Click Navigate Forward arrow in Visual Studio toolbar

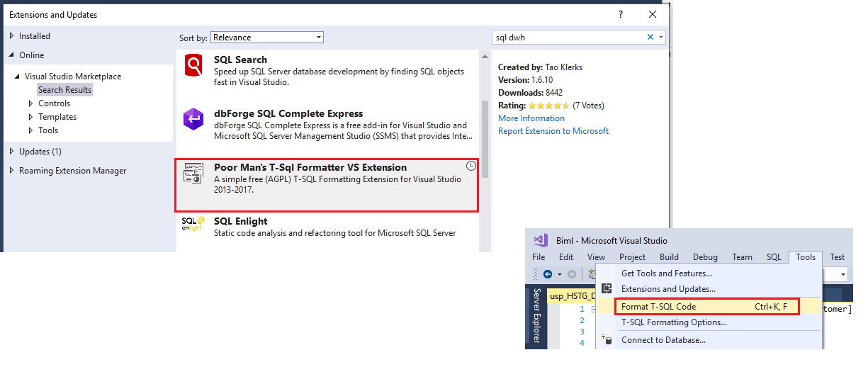(x=572, y=273)
